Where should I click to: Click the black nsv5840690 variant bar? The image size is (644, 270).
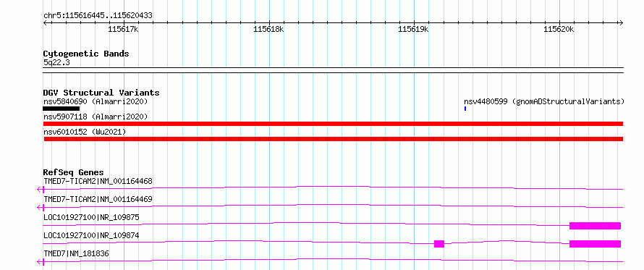[x=61, y=109]
